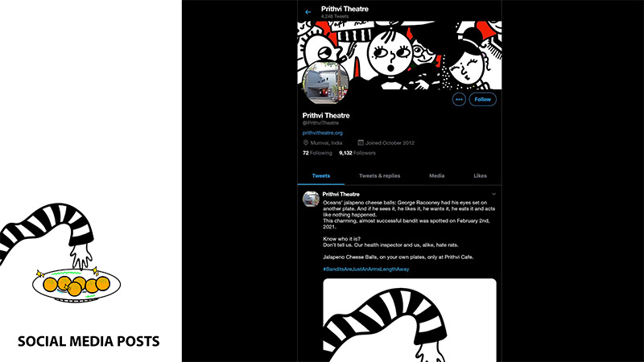This screenshot has height=362, width=644.
Task: Click the calendar icon beside Joined October 2012
Action: [361, 143]
